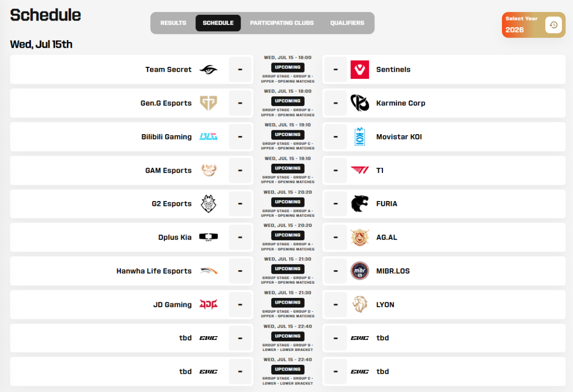Click the Hanwha Life Esports team name
Viewport: 573px width, 392px height.
[154, 271]
